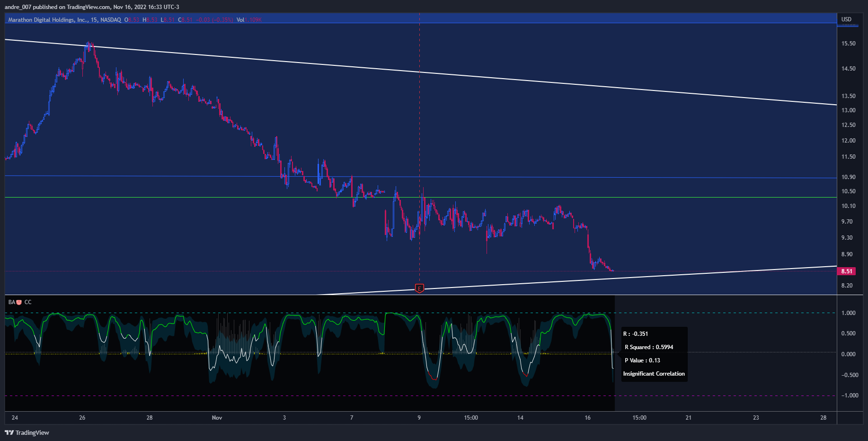Click the change value -0.03 (-0.35%)
The width and height of the screenshot is (868, 441).
click(x=214, y=20)
